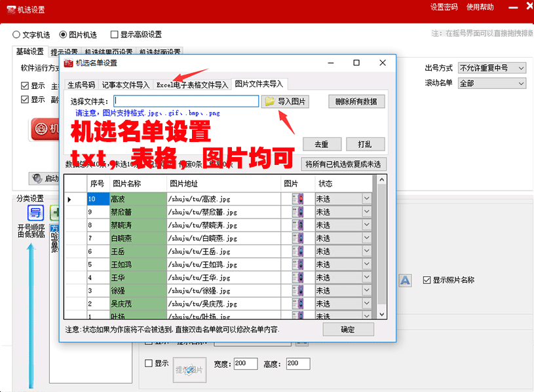Uncheck the 显示照片名称 checkbox

click(x=427, y=280)
